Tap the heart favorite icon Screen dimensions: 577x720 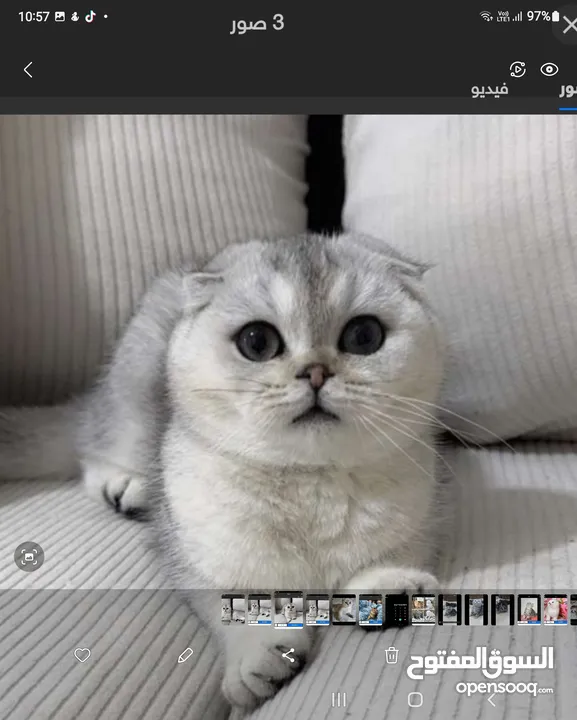(83, 655)
